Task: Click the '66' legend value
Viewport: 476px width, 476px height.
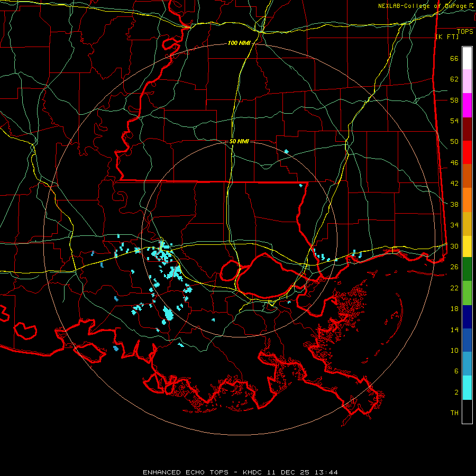Action: click(454, 59)
